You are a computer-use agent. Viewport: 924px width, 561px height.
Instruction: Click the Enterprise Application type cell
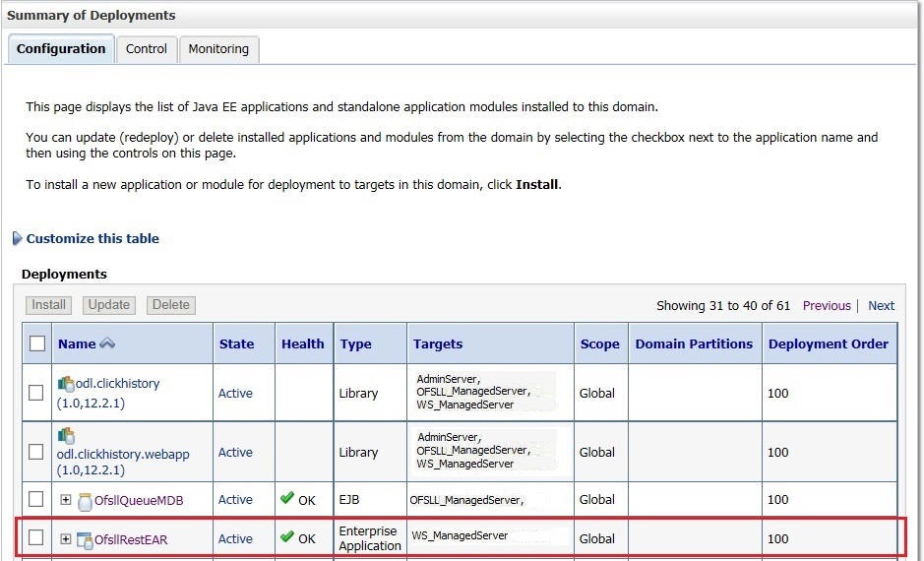(x=369, y=538)
